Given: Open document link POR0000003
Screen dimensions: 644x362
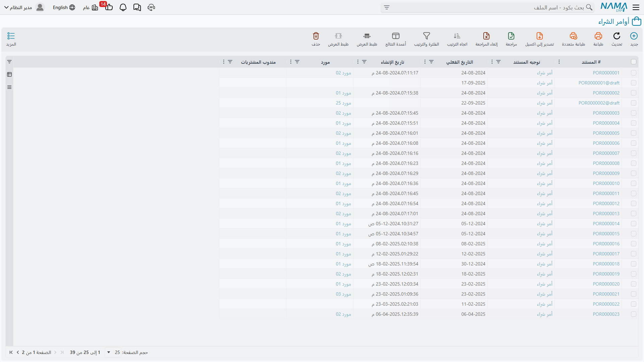Looking at the screenshot, I should point(606,113).
